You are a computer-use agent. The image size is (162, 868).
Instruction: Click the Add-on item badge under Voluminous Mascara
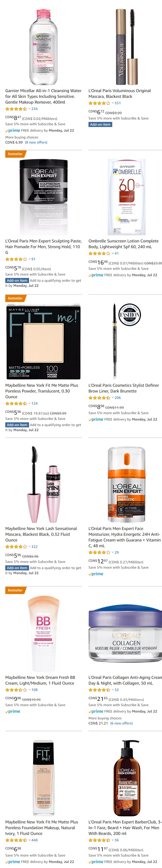tap(100, 124)
